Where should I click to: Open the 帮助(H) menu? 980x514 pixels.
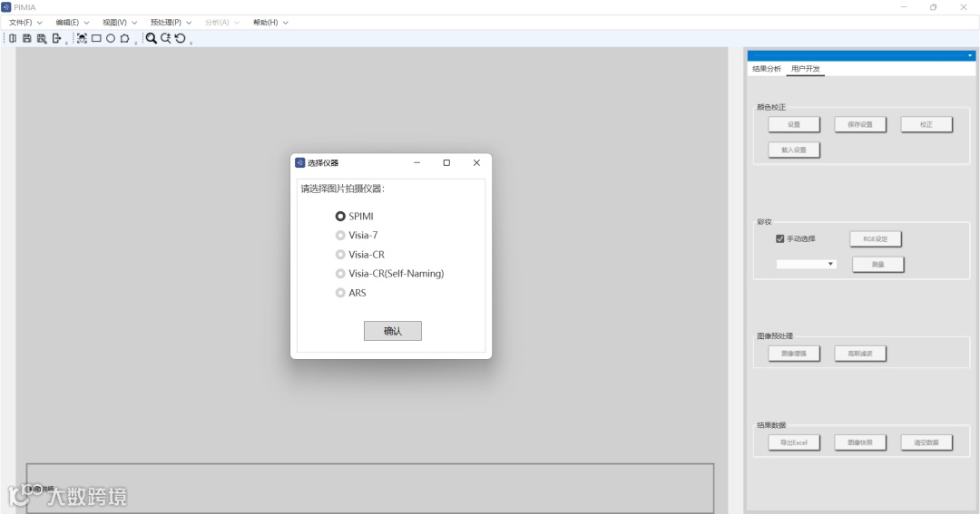[x=270, y=23]
